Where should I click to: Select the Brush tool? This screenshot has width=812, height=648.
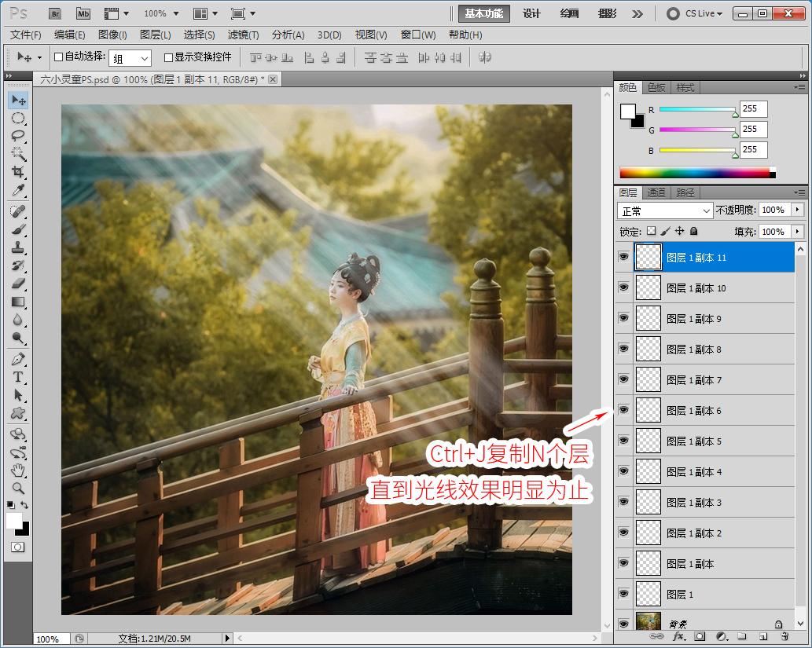tap(18, 229)
